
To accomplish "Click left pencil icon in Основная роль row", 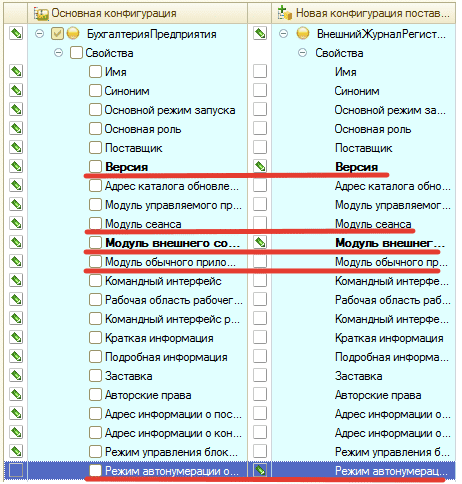I will tap(16, 129).
